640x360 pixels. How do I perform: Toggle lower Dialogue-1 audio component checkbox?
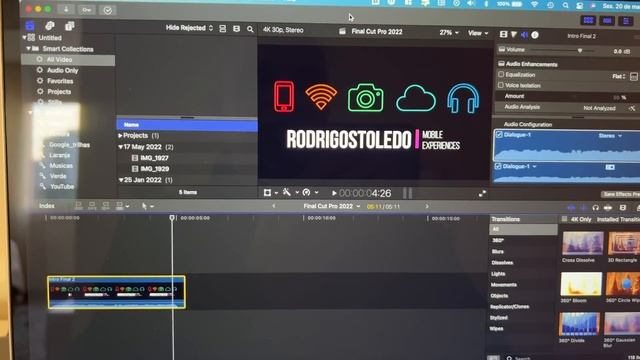[x=498, y=166]
